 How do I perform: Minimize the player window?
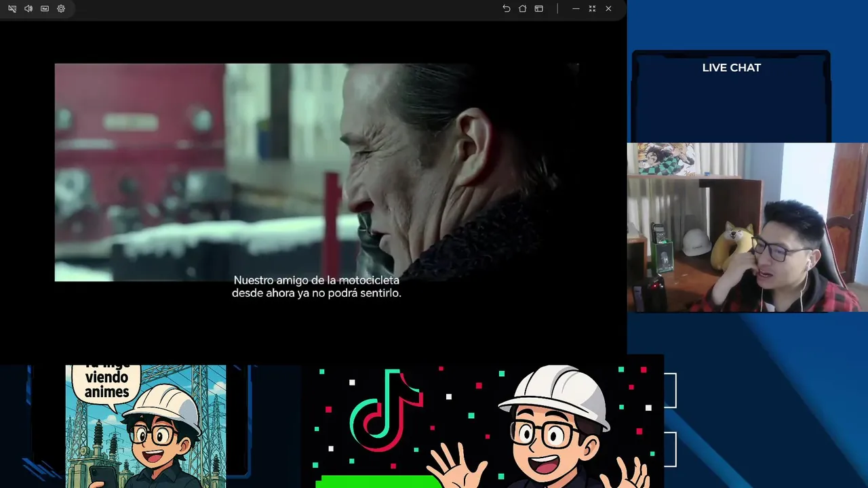[576, 9]
